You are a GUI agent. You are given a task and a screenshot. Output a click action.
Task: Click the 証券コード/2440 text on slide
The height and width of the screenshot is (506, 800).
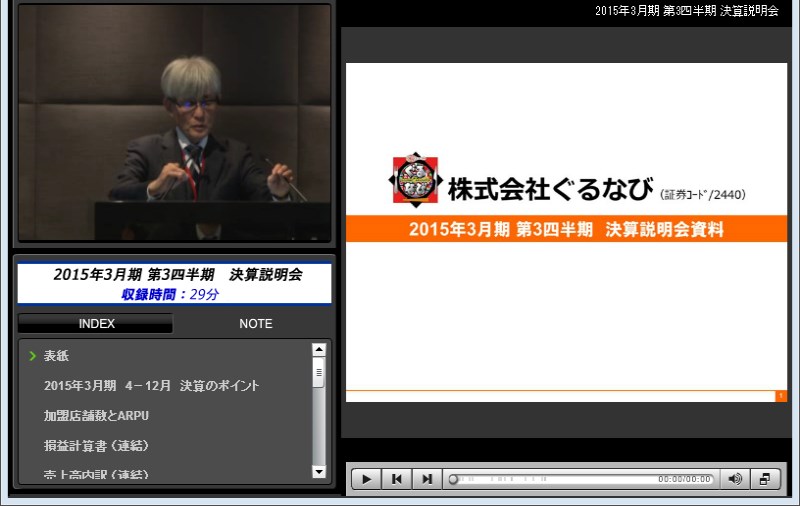(703, 194)
